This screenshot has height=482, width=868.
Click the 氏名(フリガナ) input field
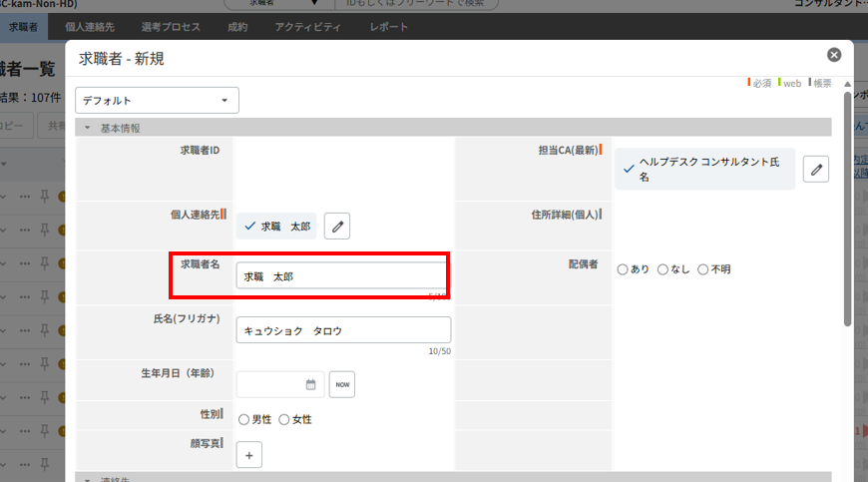pos(343,330)
